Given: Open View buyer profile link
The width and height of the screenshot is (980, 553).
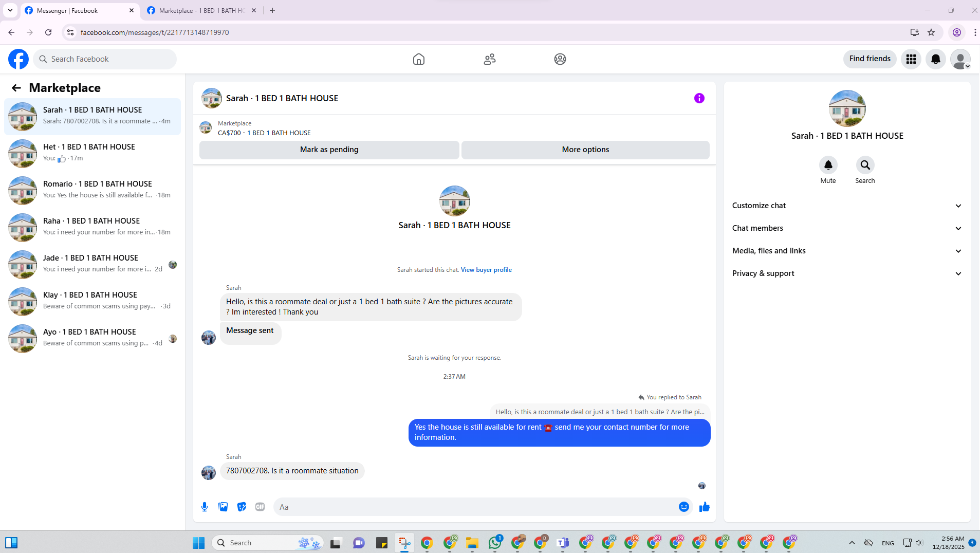Looking at the screenshot, I should coord(486,270).
